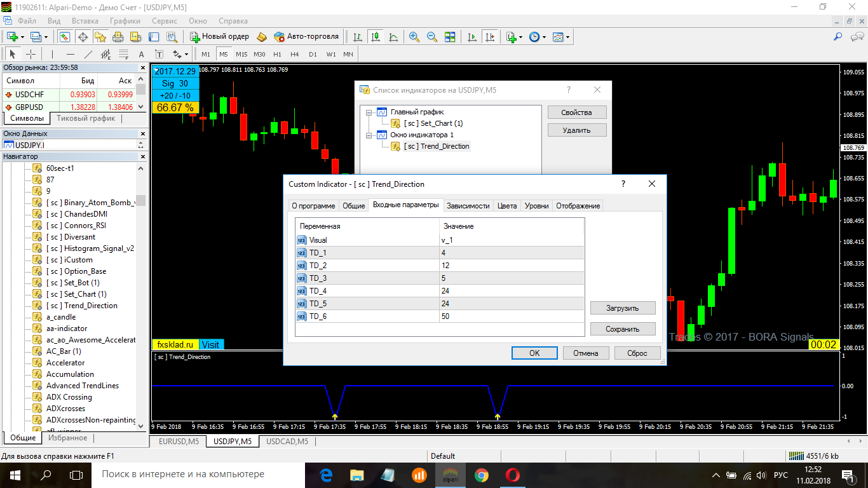Insert Fibonacci retracement tool

click(123, 54)
